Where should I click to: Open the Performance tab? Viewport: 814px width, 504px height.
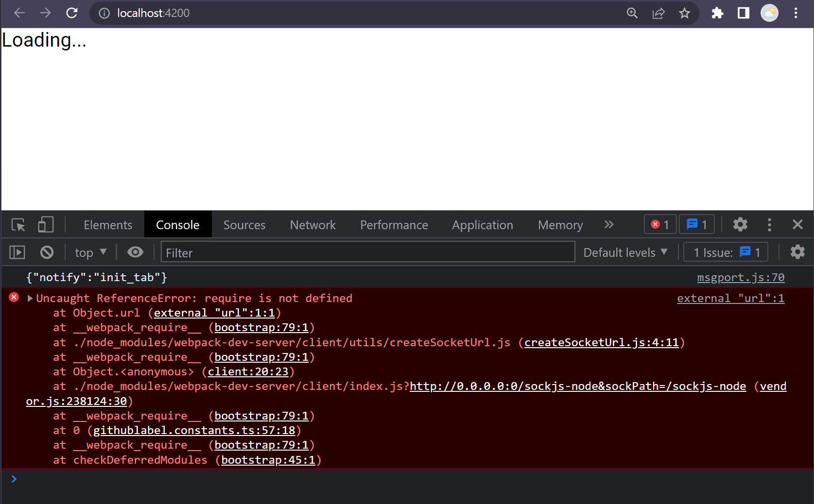pos(394,225)
